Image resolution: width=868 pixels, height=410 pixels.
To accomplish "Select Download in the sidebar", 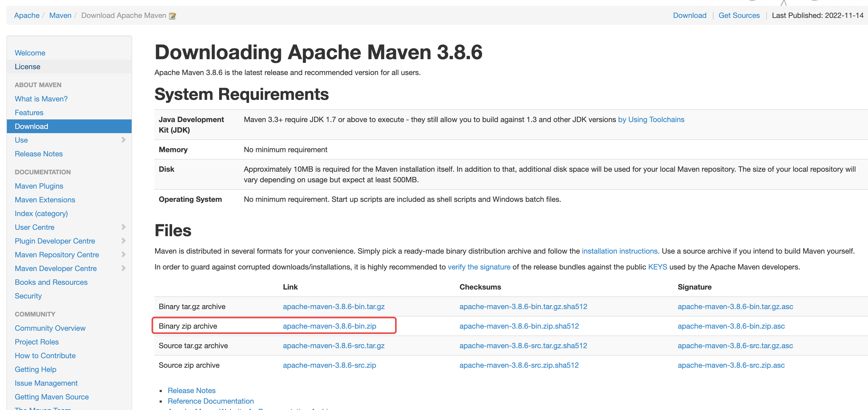I will tap(31, 126).
